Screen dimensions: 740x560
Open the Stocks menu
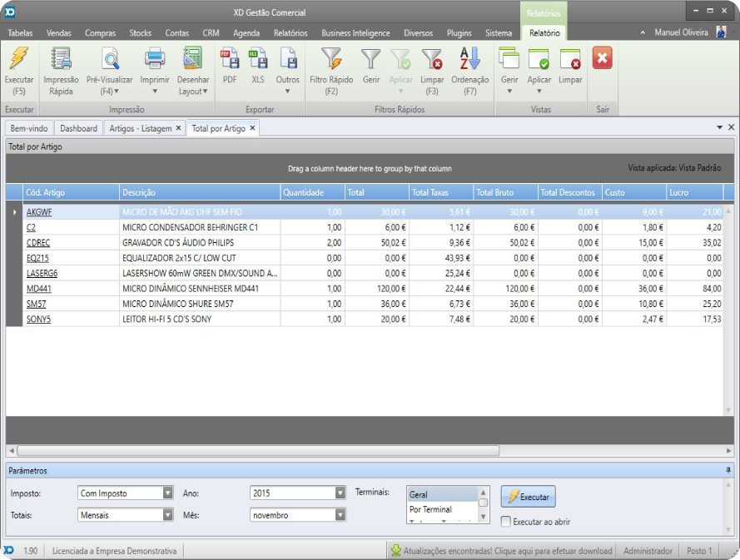click(140, 33)
